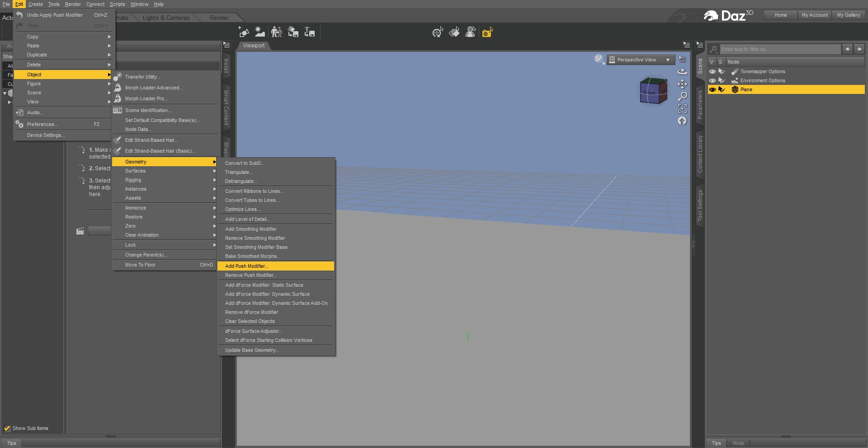
Task: Click the Home button
Action: [781, 15]
